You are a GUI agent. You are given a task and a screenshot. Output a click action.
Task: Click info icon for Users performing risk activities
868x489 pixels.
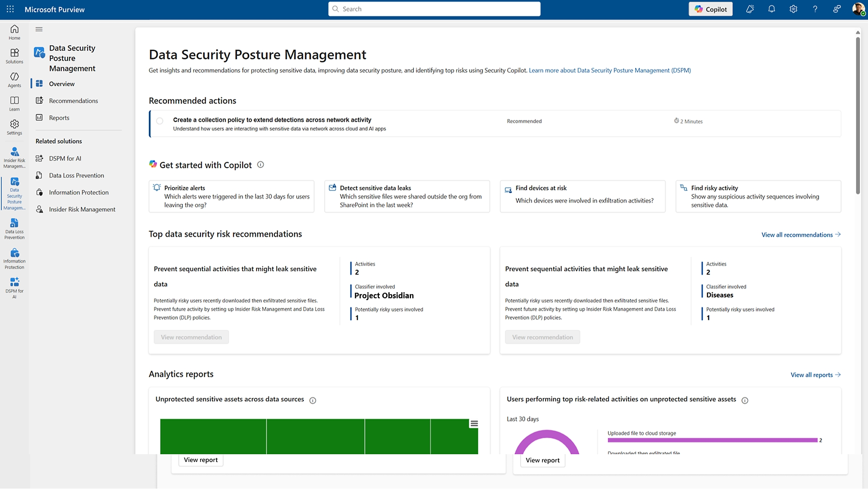pos(745,400)
